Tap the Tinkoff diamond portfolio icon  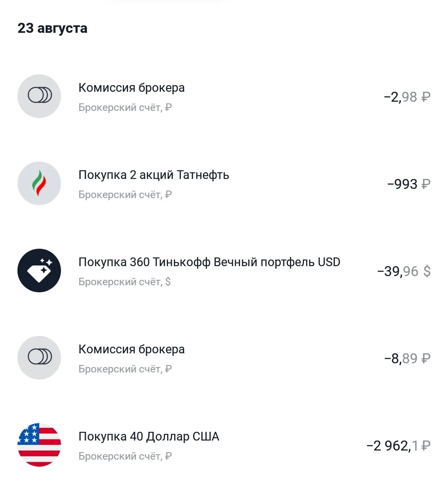click(x=39, y=270)
